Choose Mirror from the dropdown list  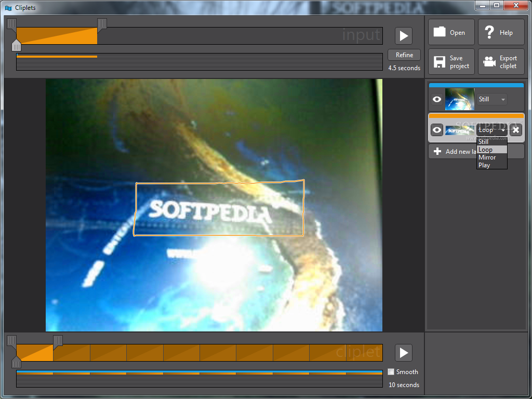[x=491, y=157]
